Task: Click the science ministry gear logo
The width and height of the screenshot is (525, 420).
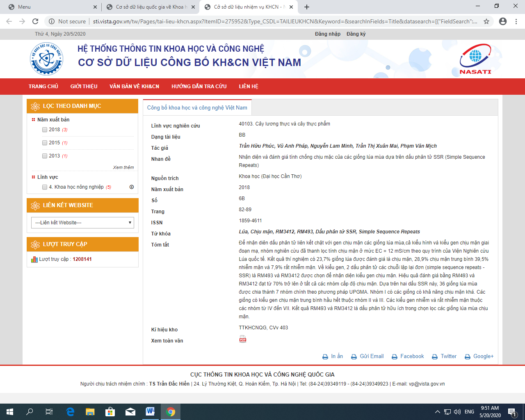Action: click(46, 59)
